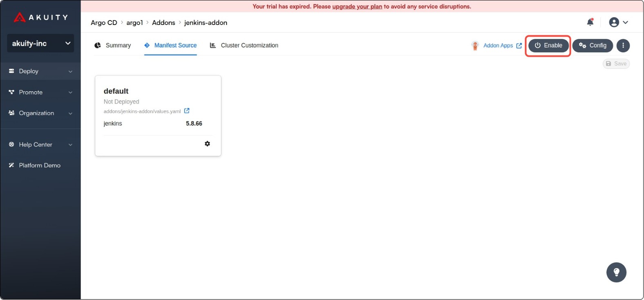644x300 pixels.
Task: Open values.yaml external link icon
Action: point(187,111)
